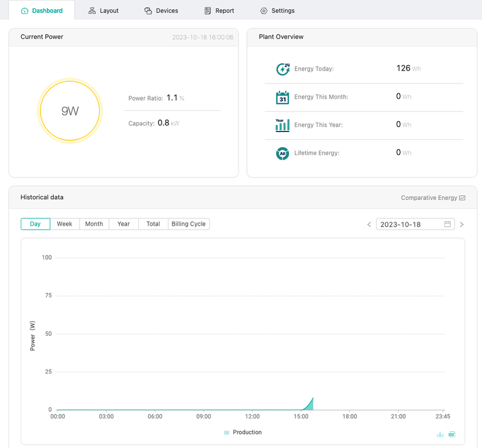Click the Energy This Month calendar icon

click(283, 97)
